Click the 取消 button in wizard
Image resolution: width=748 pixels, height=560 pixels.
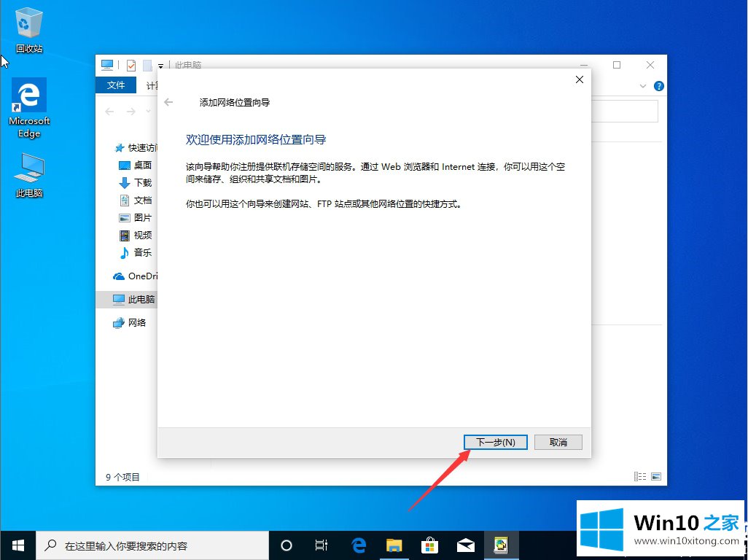(558, 442)
